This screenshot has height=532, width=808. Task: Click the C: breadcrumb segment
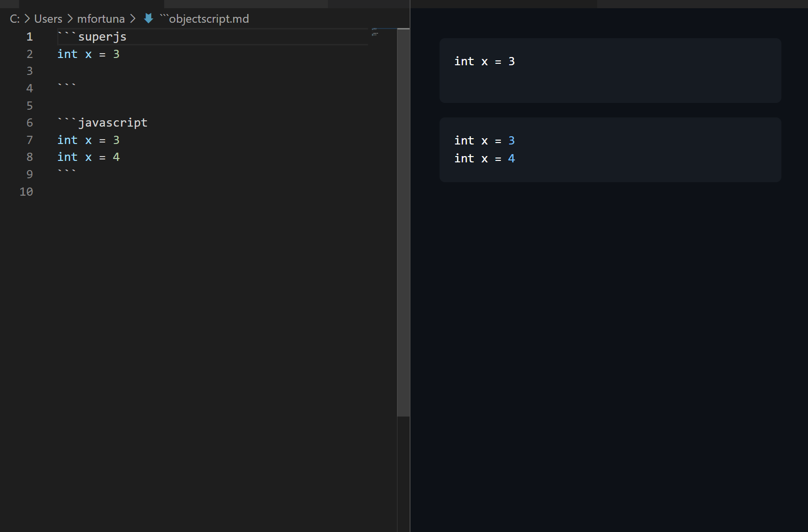click(x=15, y=19)
